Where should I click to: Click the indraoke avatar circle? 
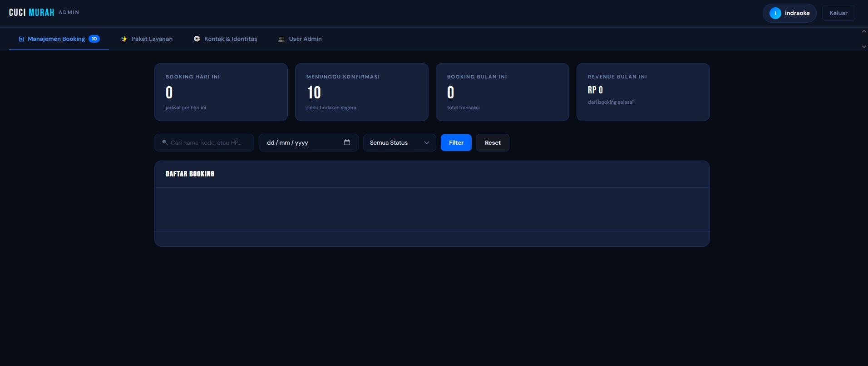point(775,13)
